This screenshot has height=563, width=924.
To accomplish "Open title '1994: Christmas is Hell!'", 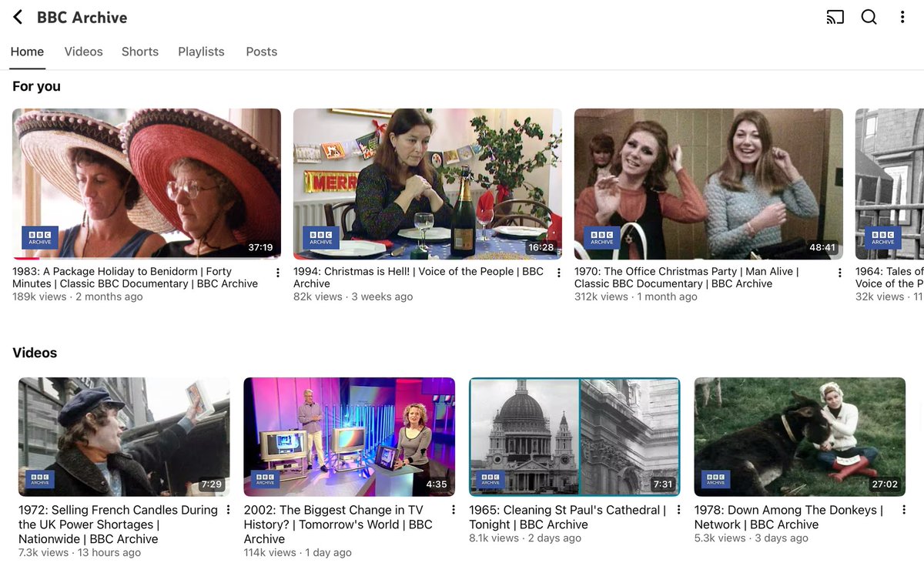I will point(418,277).
